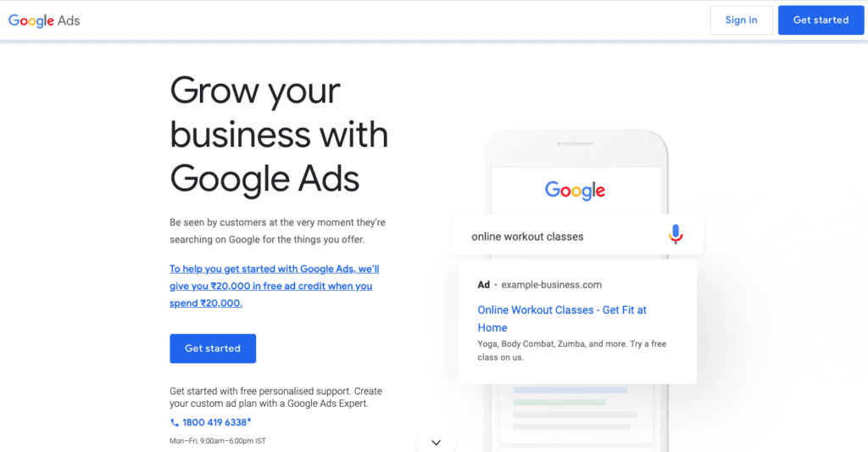Image resolution: width=868 pixels, height=452 pixels.
Task: Click the header Get started button
Action: pyautogui.click(x=821, y=20)
